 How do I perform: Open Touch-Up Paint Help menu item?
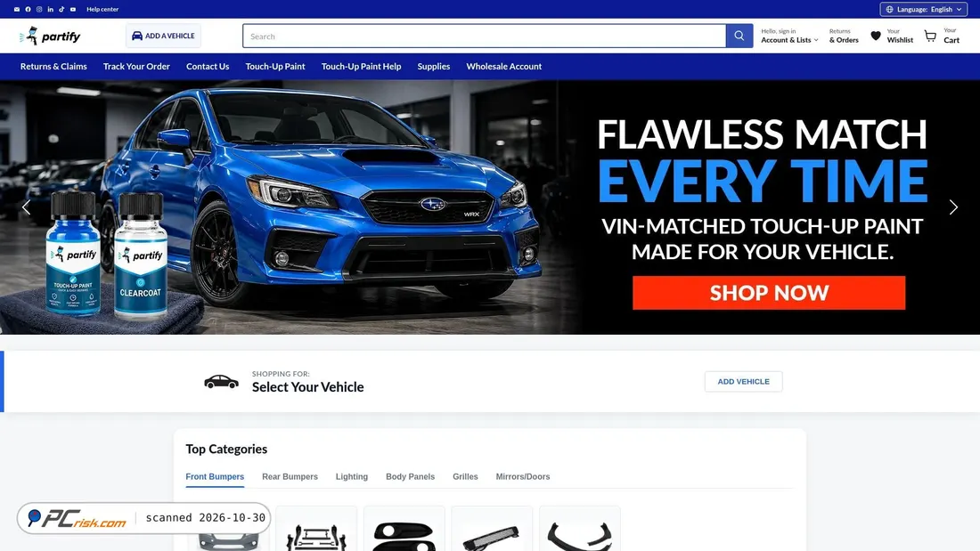coord(361,66)
